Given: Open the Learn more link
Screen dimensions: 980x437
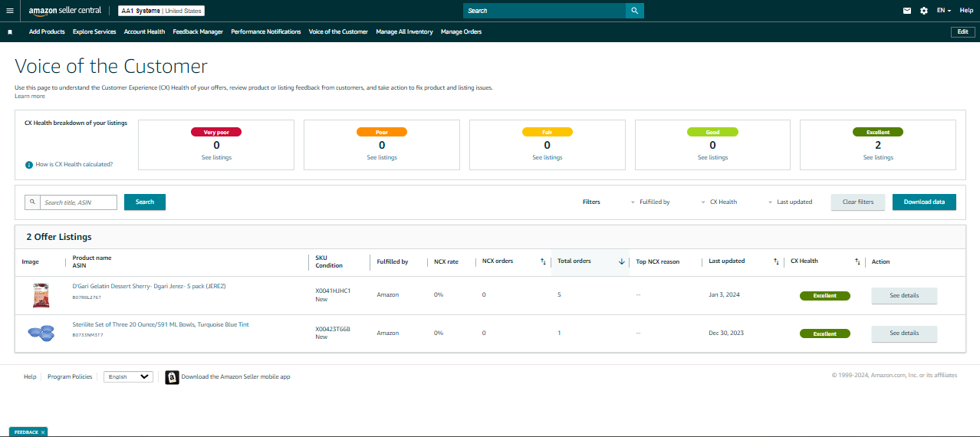Looking at the screenshot, I should coord(30,96).
